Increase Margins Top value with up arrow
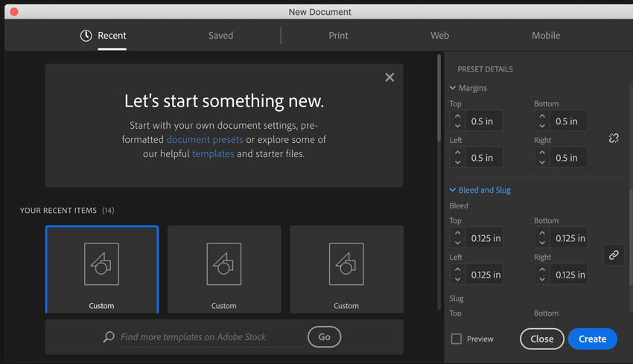 coord(457,116)
